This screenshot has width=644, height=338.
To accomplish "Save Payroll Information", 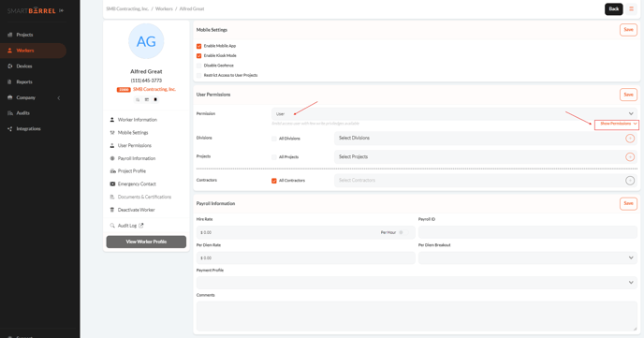I will [x=628, y=203].
